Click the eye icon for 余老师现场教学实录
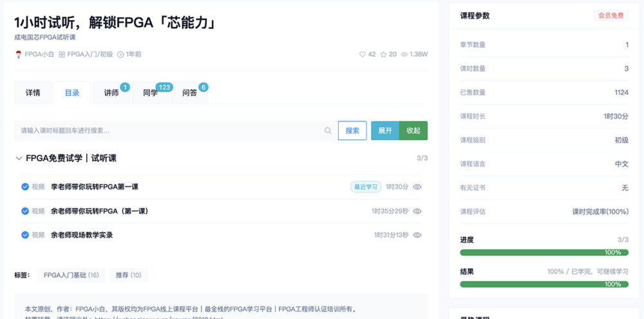 417,235
